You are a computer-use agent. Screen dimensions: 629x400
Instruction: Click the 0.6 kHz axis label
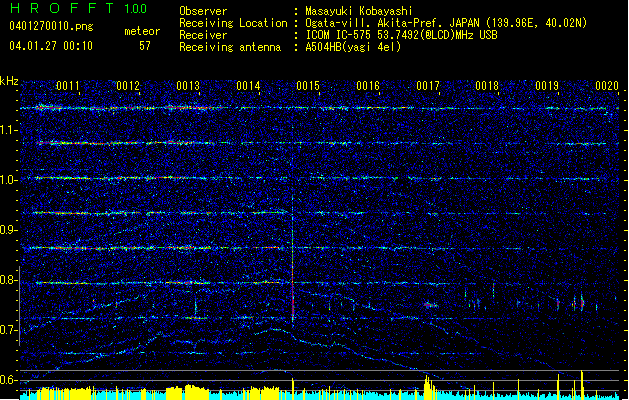point(8,380)
